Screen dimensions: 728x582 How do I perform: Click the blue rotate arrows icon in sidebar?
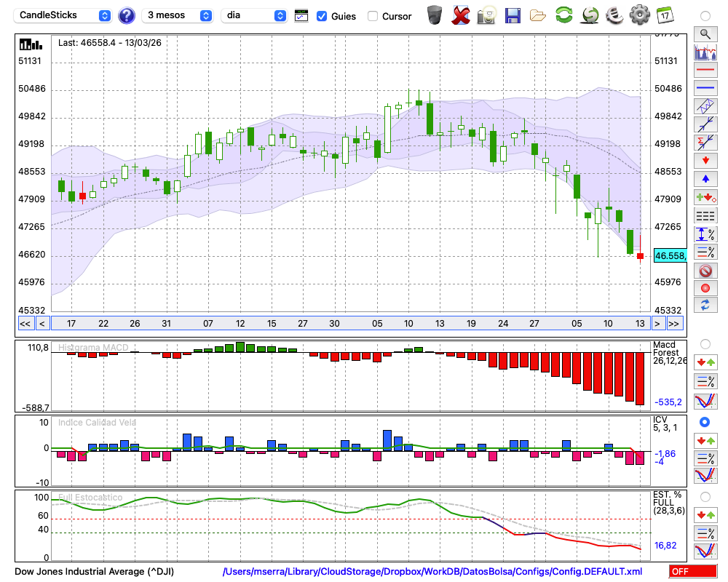click(705, 305)
